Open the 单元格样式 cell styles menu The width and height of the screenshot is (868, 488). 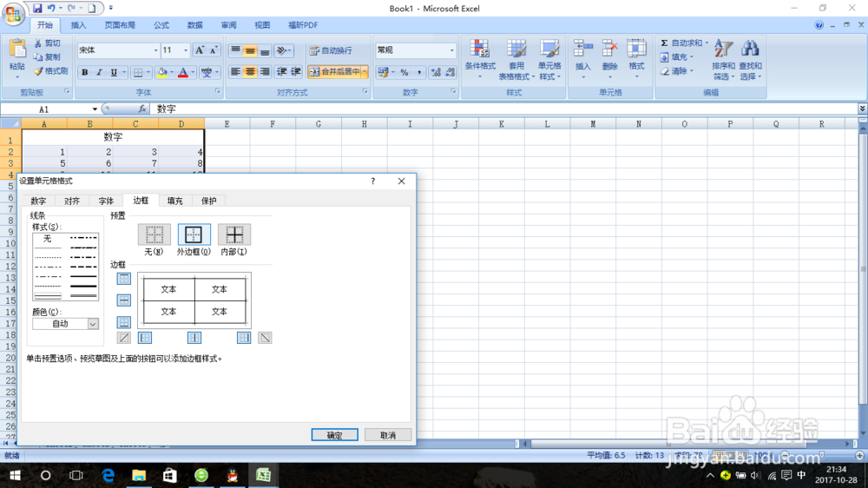click(x=549, y=59)
